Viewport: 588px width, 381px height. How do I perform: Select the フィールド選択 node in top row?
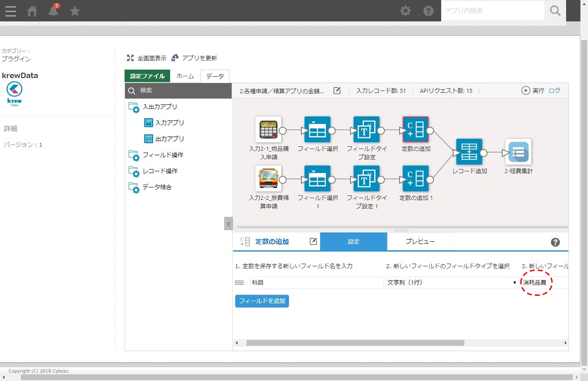coord(317,129)
